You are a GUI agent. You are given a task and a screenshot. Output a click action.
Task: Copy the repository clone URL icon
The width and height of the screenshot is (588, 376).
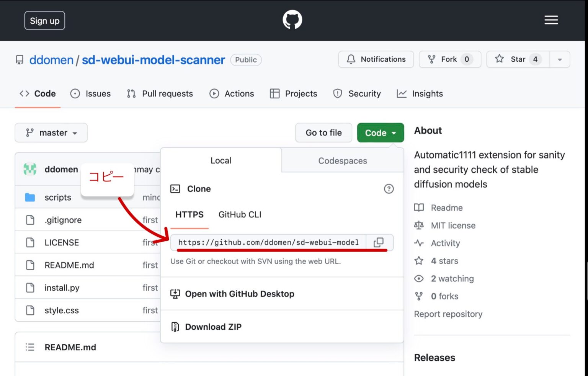coord(379,242)
